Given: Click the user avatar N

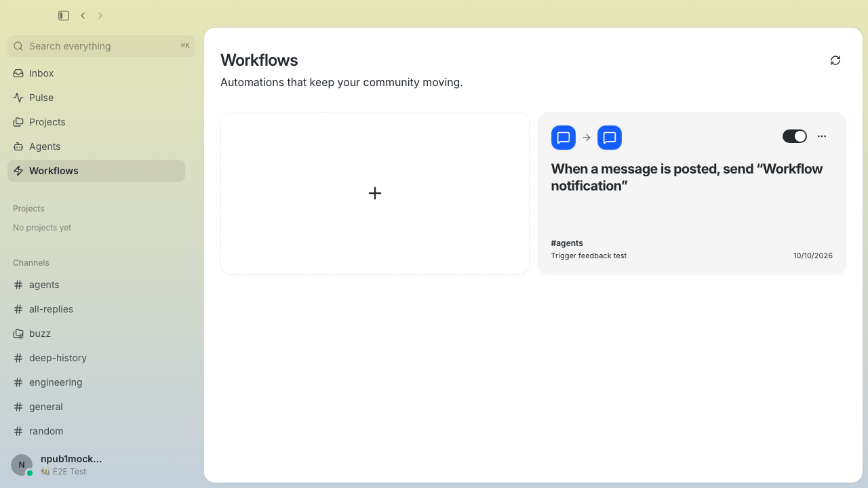Looking at the screenshot, I should point(22,465).
